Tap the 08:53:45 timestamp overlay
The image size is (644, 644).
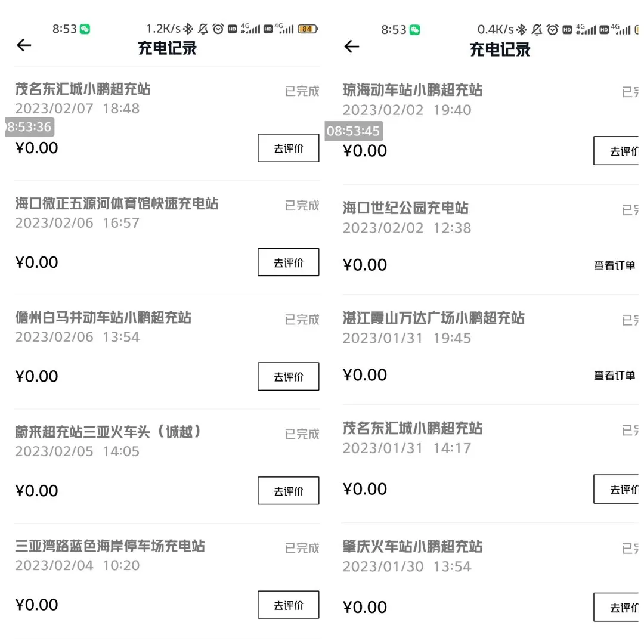coord(354,131)
